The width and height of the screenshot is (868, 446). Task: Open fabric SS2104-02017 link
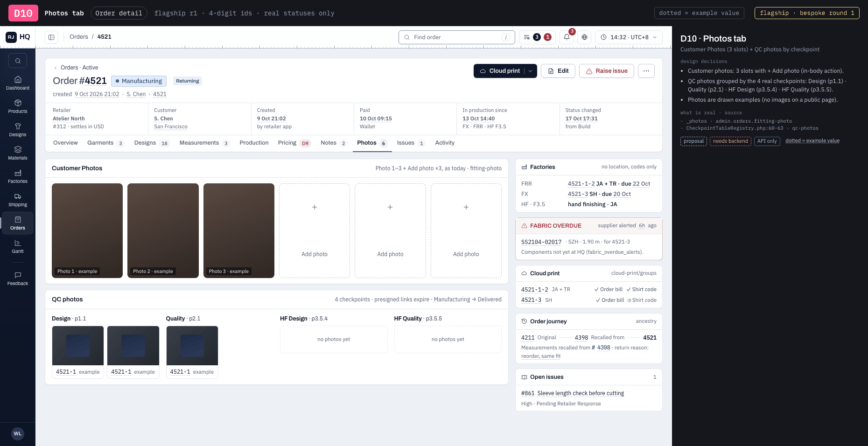point(541,242)
